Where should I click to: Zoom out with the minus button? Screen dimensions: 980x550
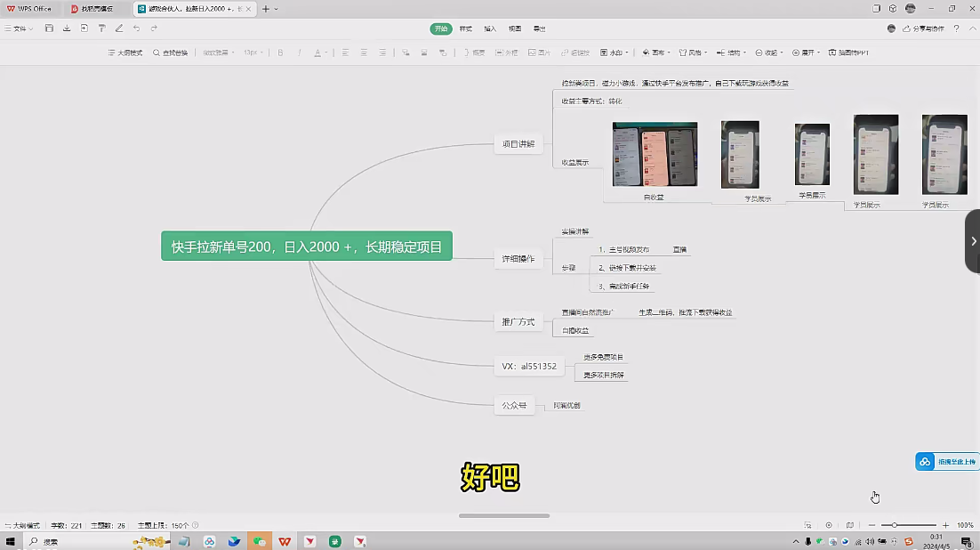(872, 526)
